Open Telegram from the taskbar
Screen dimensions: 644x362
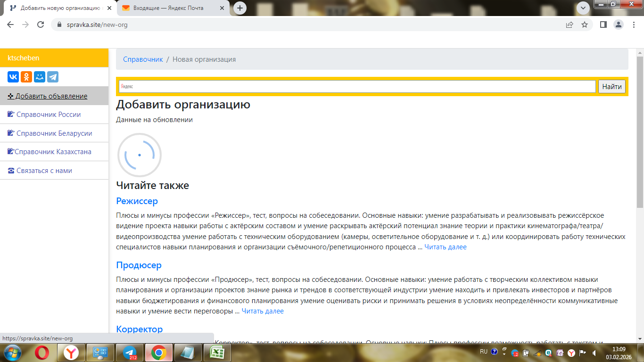pyautogui.click(x=129, y=352)
